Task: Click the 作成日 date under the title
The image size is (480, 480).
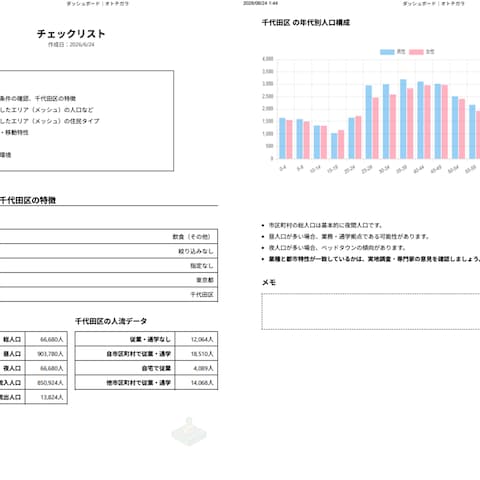Action: point(71,45)
